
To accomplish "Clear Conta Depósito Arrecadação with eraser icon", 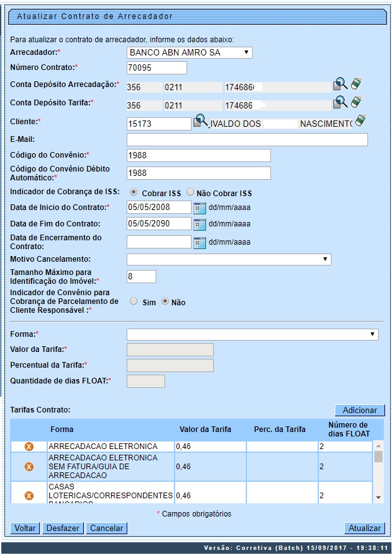I will 356,84.
